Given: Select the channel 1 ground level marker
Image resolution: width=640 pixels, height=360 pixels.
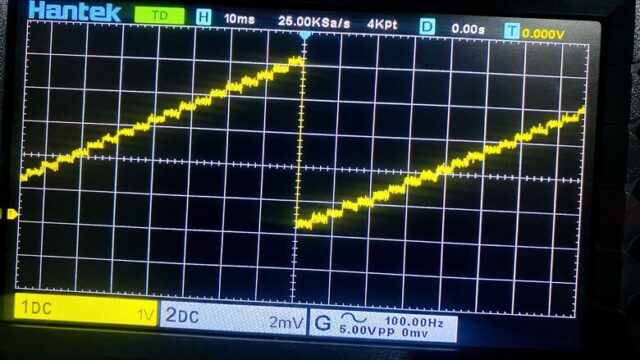Looking at the screenshot, I should click(x=11, y=214).
